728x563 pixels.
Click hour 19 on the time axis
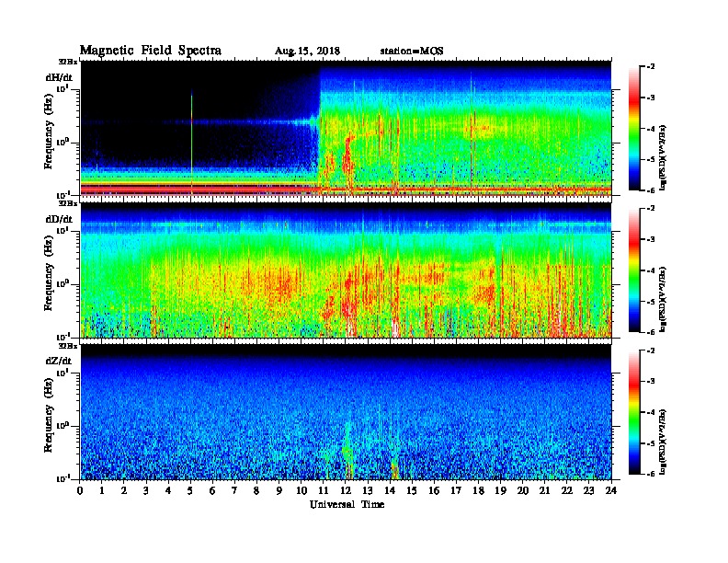[500, 491]
